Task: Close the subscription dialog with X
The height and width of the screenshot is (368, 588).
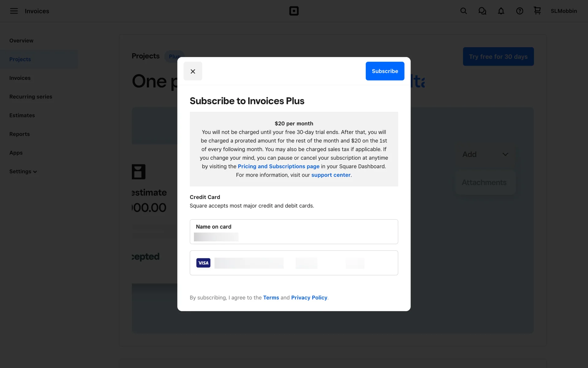Action: coord(193,71)
